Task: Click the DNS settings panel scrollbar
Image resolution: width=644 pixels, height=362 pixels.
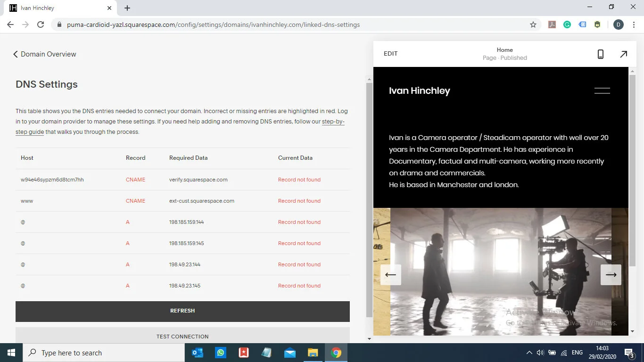Action: [x=369, y=200]
